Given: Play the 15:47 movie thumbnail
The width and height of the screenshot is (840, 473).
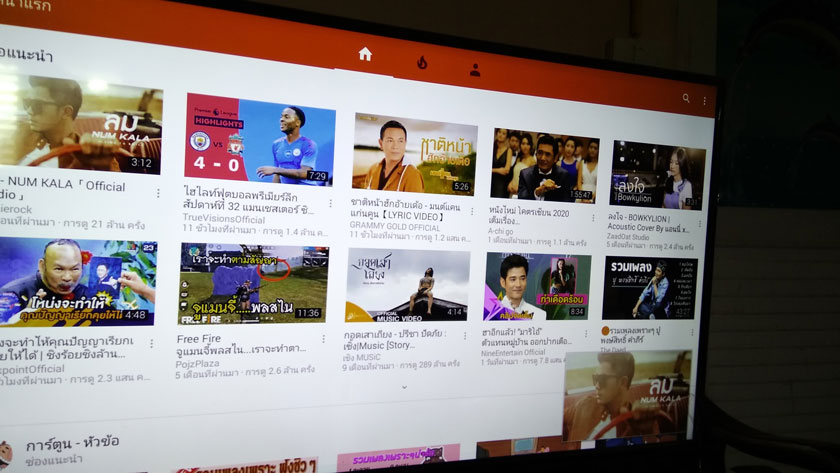Looking at the screenshot, I should coord(544,166).
